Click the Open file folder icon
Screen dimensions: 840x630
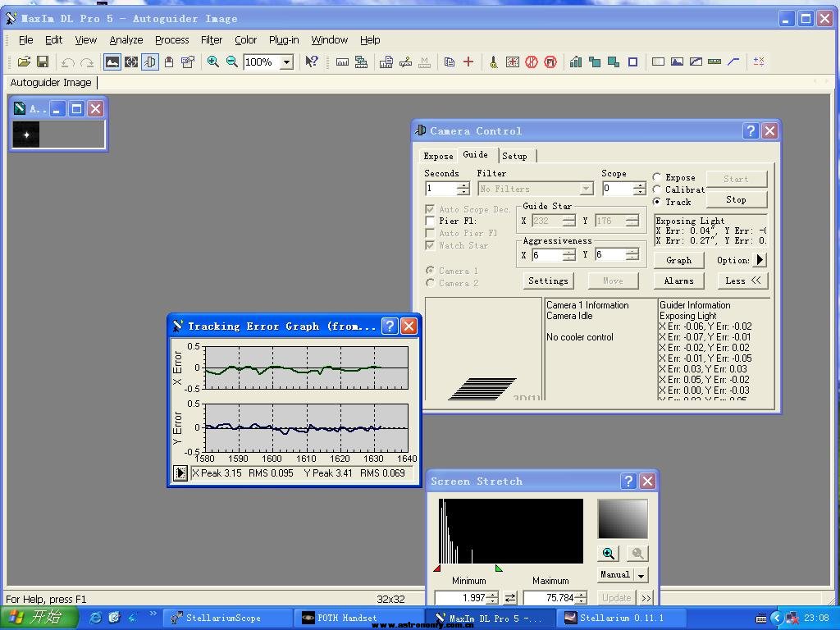coord(24,62)
